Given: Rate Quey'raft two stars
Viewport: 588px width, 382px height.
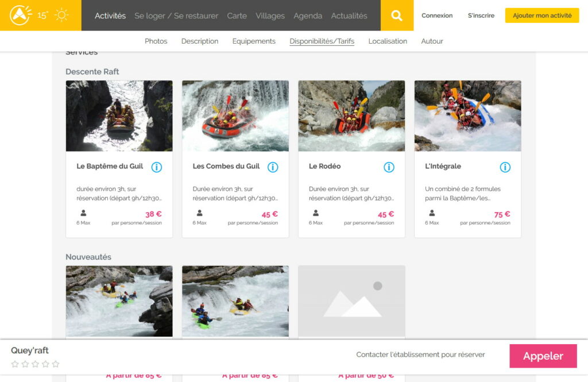Looking at the screenshot, I should tap(25, 364).
